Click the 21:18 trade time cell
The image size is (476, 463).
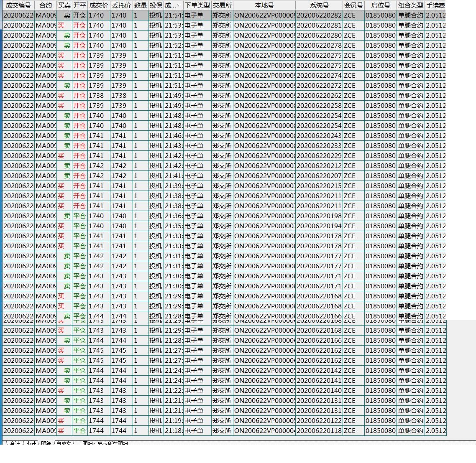coord(173,430)
